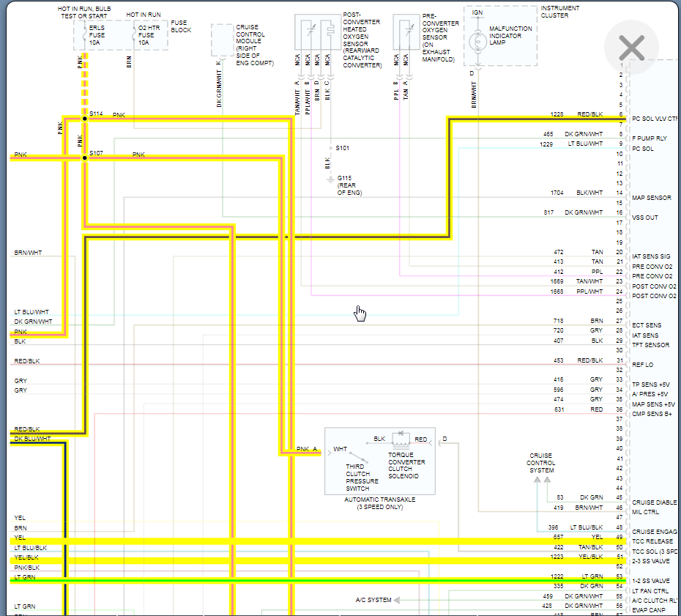
Task: Click the PC SOL VLV CTRL pin label
Action: 654,119
